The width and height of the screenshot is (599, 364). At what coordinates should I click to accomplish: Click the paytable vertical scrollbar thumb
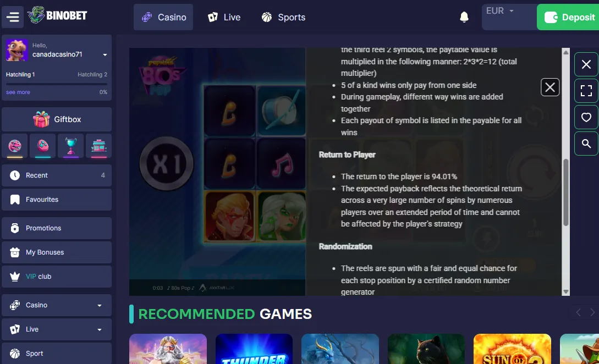pos(566,192)
